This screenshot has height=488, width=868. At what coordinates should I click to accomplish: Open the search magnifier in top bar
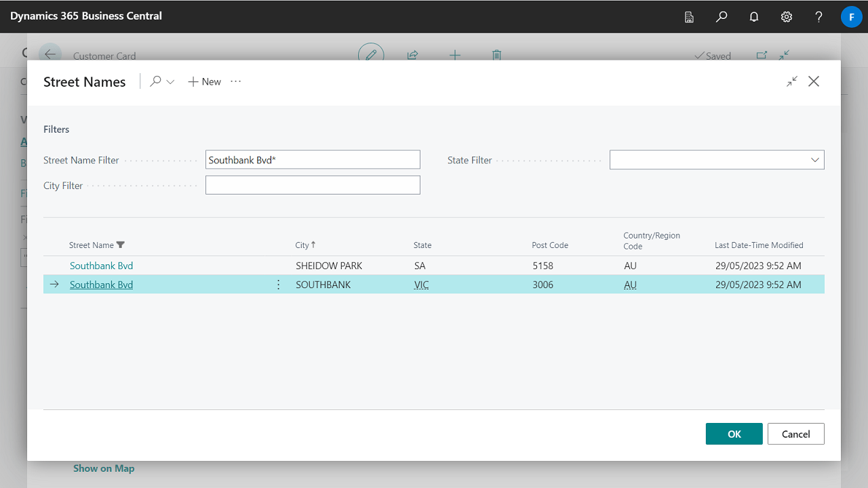point(722,16)
